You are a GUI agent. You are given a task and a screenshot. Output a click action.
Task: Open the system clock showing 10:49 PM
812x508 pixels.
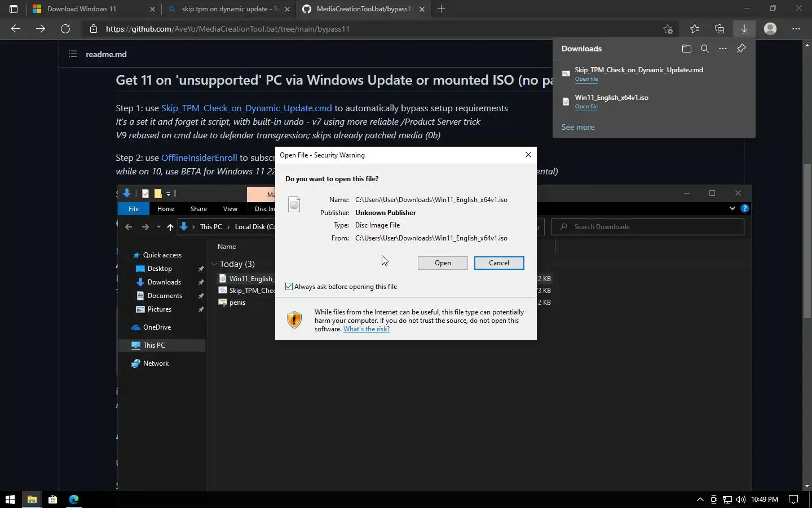pos(765,499)
